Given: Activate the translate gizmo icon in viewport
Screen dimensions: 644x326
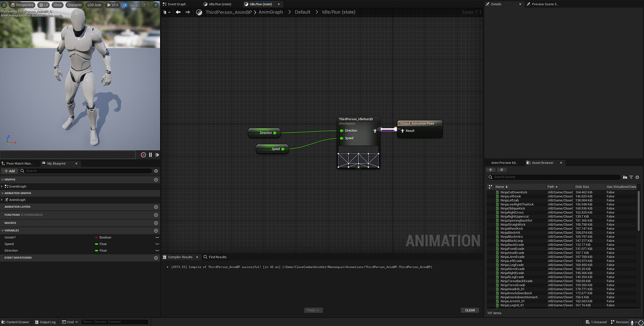Looking at the screenshot, I should [x=132, y=5].
